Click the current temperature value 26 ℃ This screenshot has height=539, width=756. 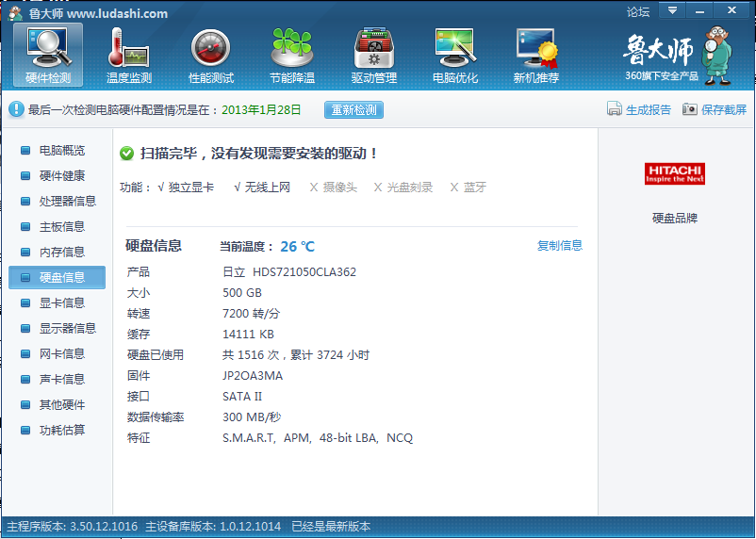click(x=298, y=246)
